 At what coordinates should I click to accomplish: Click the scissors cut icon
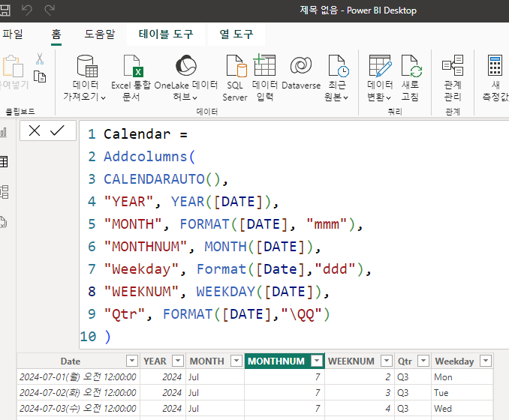tap(40, 58)
